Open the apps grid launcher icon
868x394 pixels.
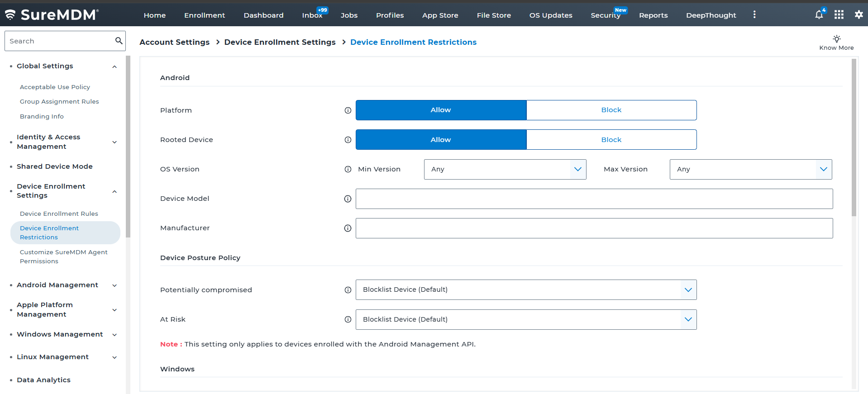[x=839, y=15]
